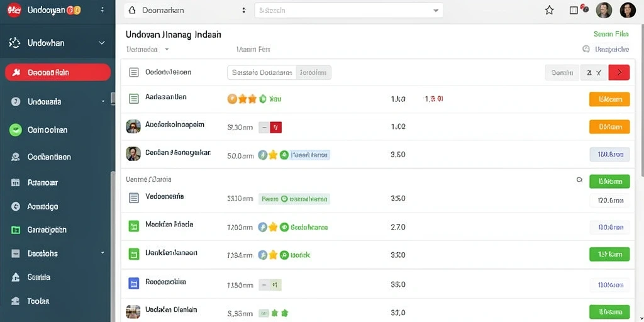The height and width of the screenshot is (322, 644).
Task: Click the white value button in the Vedoenesna row
Action: click(x=609, y=201)
